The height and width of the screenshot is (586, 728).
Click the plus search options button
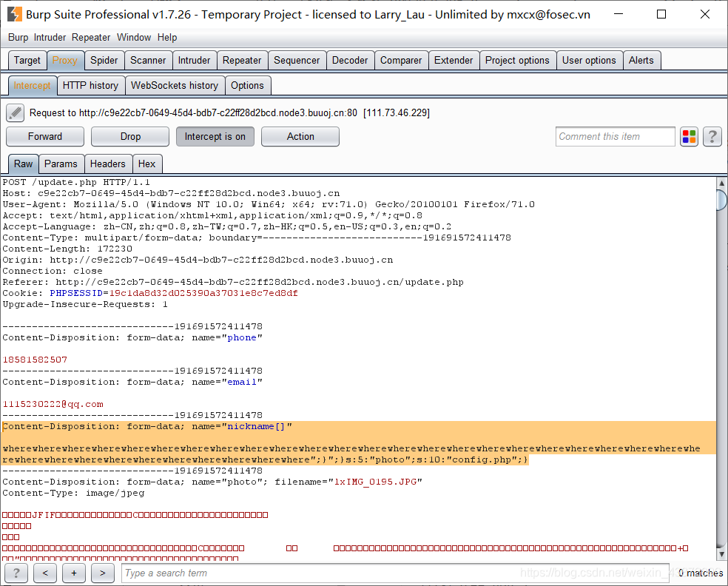[74, 573]
